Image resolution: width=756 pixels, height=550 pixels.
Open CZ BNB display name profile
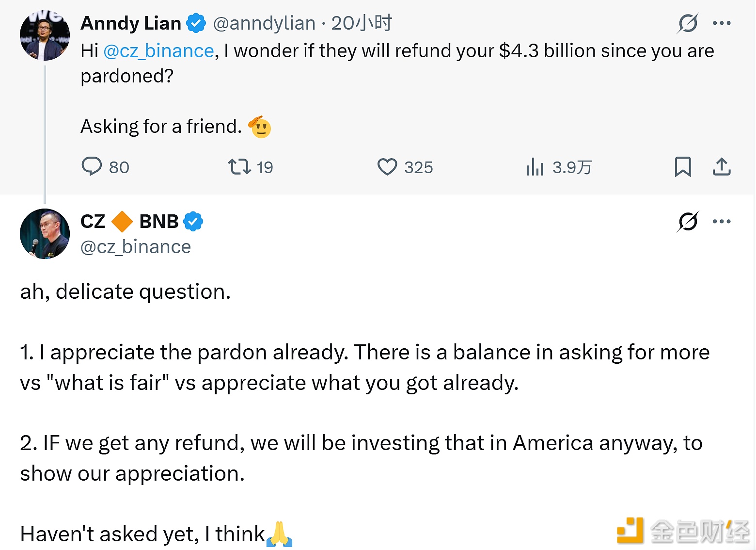[x=129, y=222]
